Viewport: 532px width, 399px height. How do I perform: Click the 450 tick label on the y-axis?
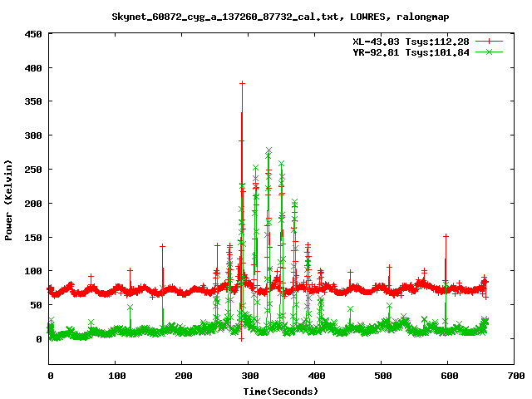[x=33, y=34]
